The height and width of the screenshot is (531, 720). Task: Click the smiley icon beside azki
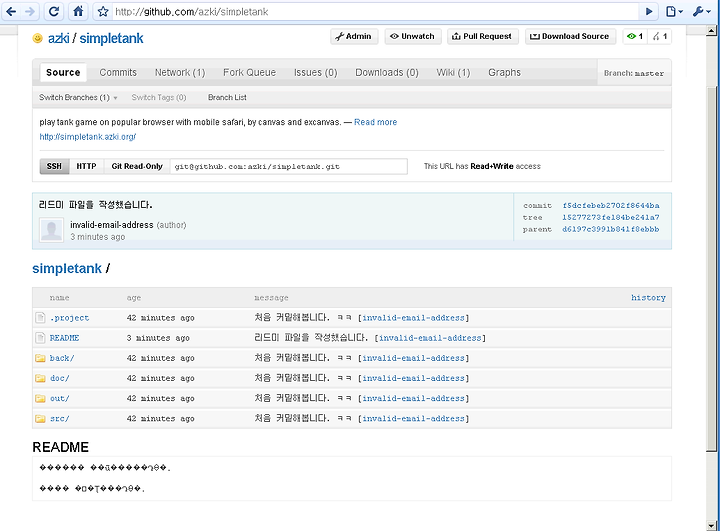(38, 38)
